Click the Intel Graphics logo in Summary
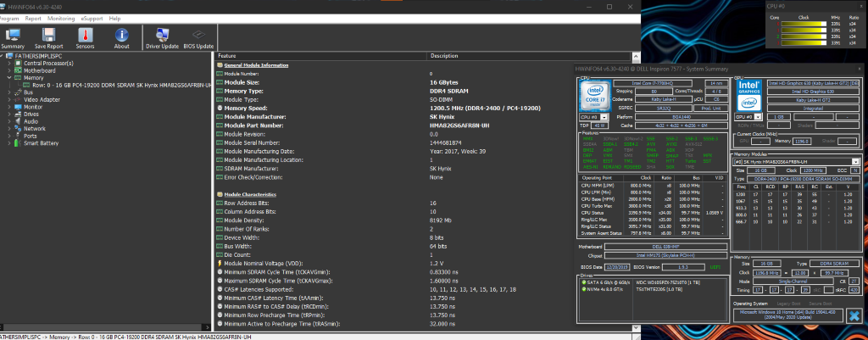The image size is (868, 340). (x=748, y=97)
